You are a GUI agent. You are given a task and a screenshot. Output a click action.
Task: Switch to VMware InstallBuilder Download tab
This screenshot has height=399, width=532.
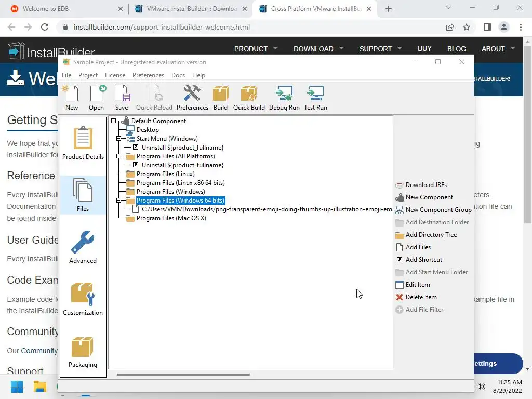pos(191,9)
